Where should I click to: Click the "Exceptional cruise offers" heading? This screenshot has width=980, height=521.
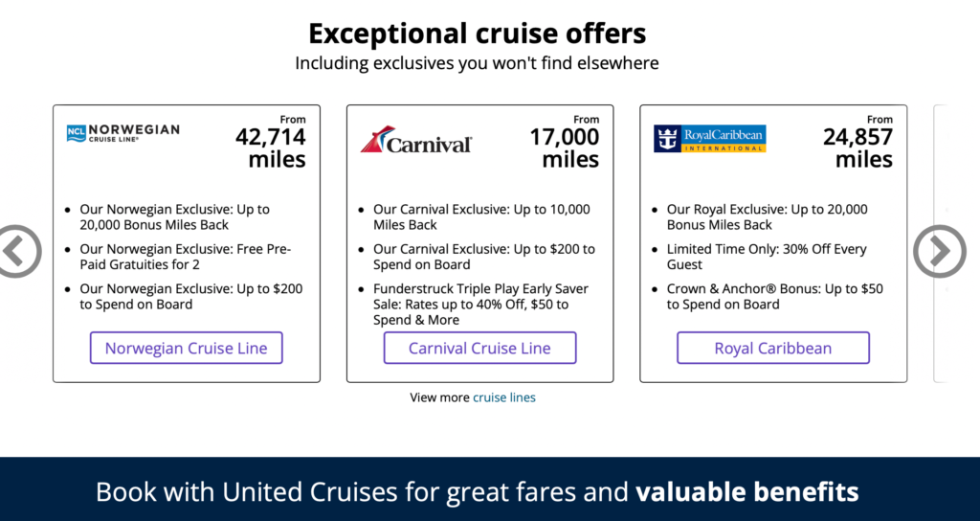point(477,34)
